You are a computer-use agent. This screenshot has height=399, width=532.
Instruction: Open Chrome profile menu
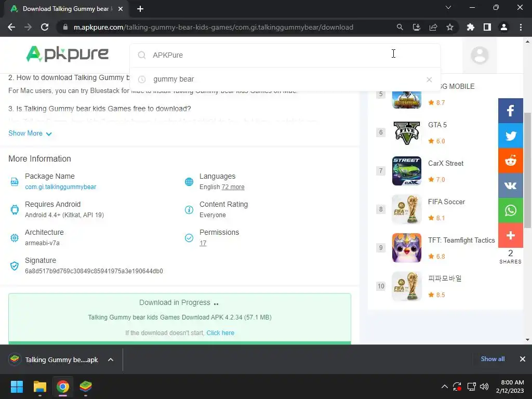click(504, 27)
